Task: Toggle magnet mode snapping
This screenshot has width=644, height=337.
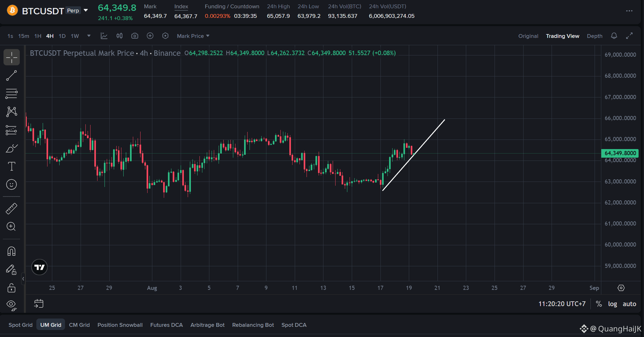Action: pyautogui.click(x=11, y=251)
